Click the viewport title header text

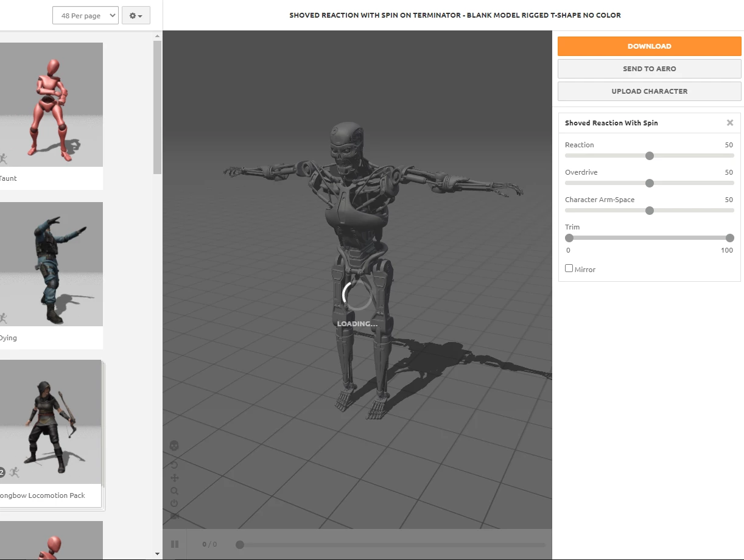tap(455, 15)
